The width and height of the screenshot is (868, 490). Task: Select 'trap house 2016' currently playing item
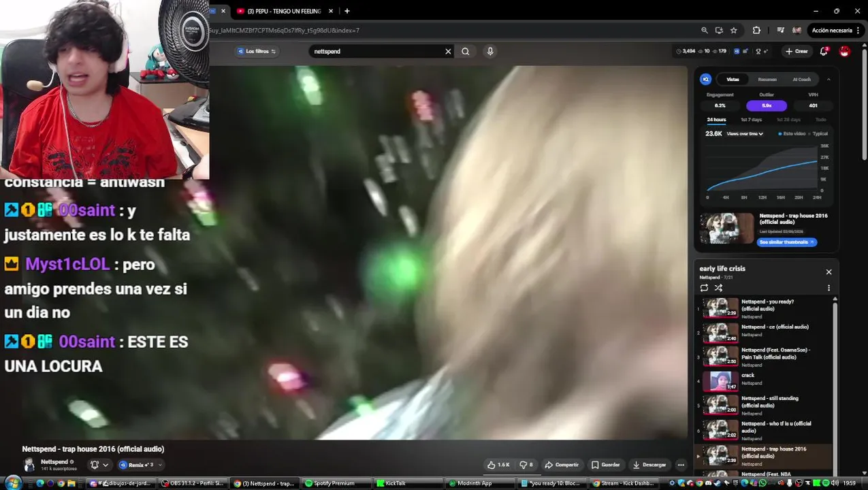[764, 456]
